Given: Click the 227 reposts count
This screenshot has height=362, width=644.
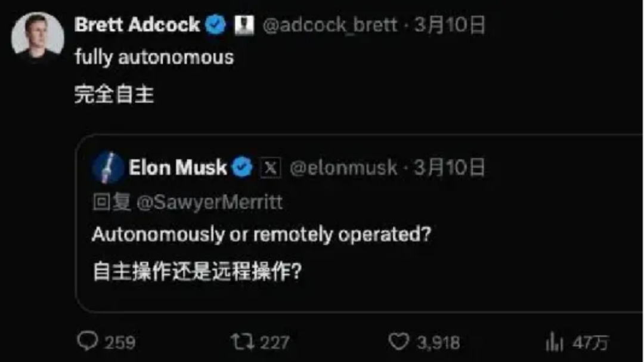Looking at the screenshot, I should [x=275, y=343].
